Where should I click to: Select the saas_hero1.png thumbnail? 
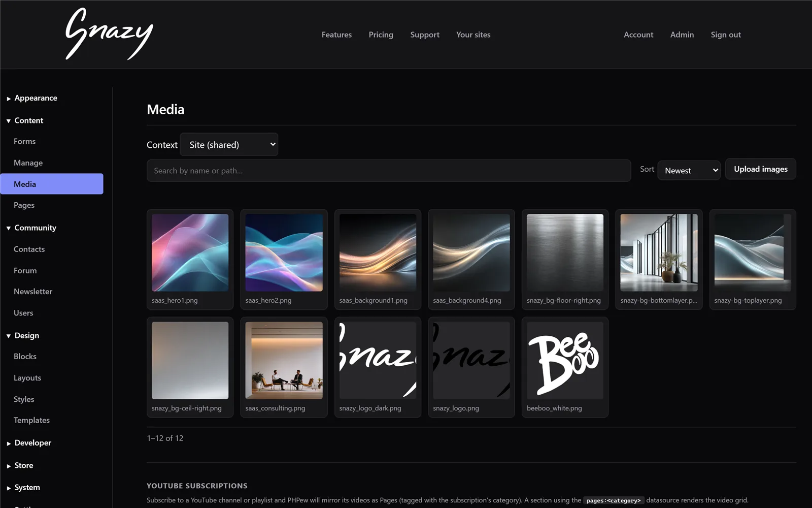(x=190, y=252)
